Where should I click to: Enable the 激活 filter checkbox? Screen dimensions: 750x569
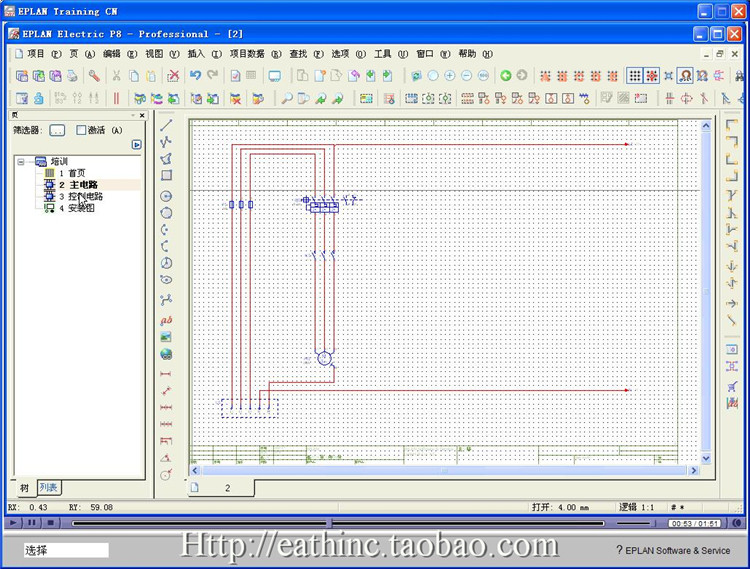81,130
